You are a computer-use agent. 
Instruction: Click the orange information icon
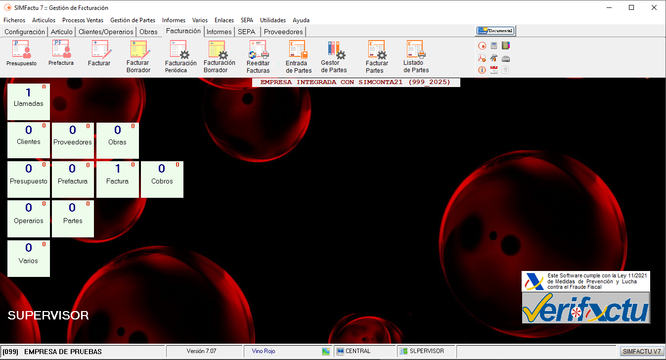coord(482,70)
